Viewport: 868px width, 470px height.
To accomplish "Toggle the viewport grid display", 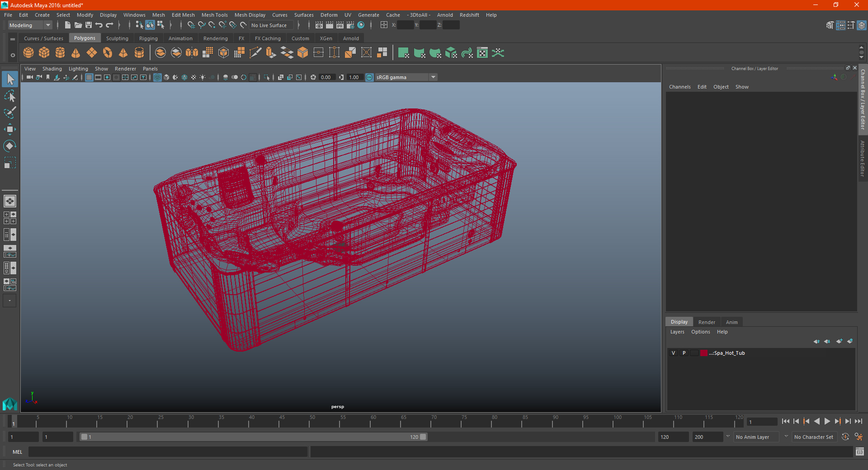I will pyautogui.click(x=89, y=77).
